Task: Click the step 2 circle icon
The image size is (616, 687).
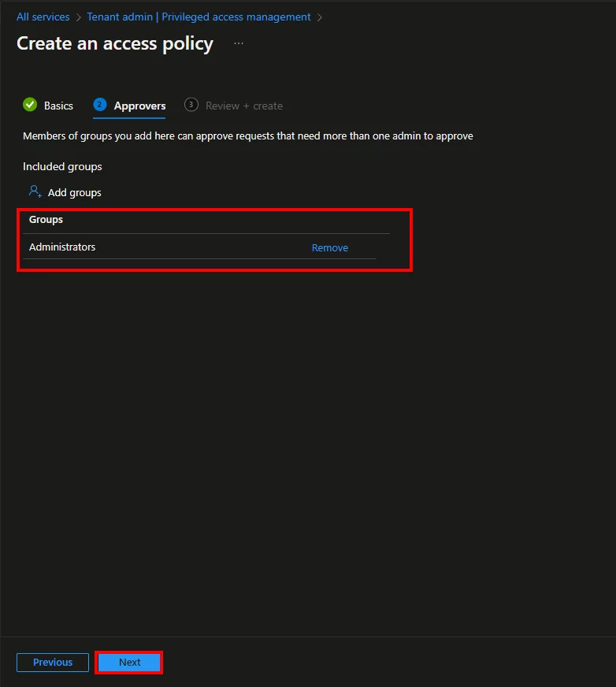Action: (100, 105)
